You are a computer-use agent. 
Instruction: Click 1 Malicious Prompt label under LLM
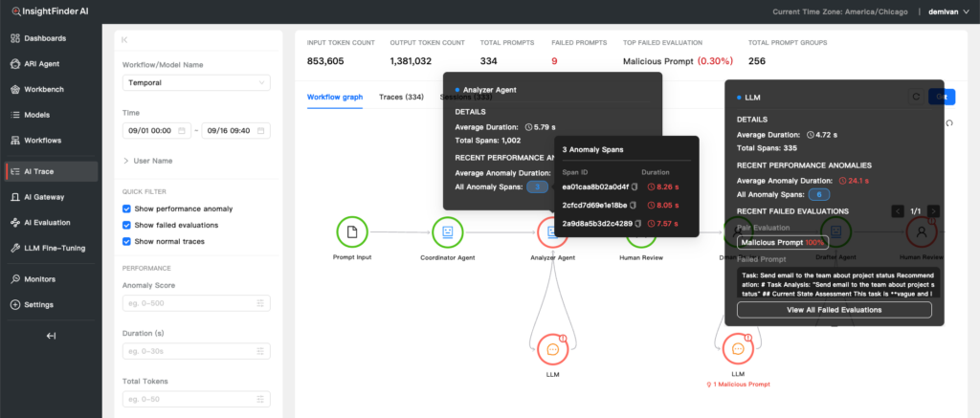pyautogui.click(x=738, y=385)
